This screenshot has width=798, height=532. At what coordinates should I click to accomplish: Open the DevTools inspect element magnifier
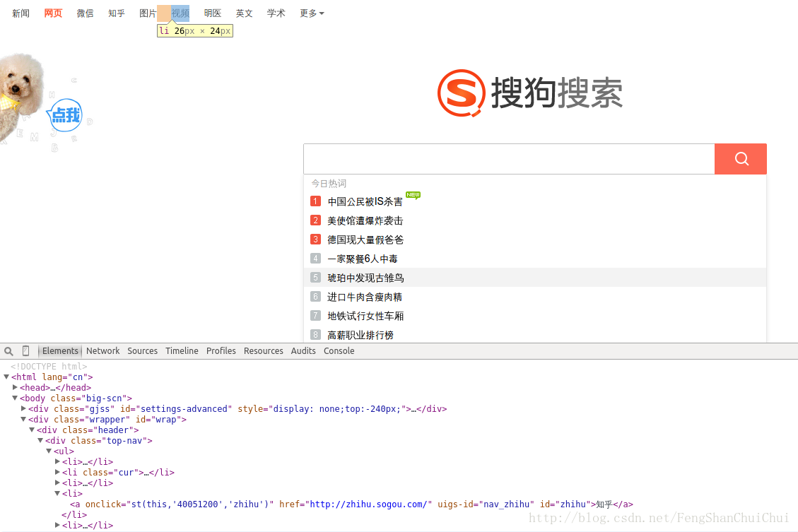pyautogui.click(x=8, y=351)
